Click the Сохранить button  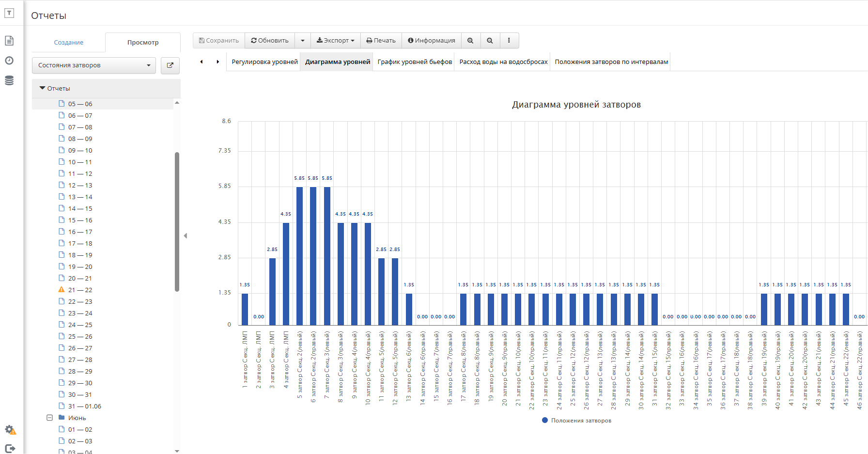click(219, 41)
